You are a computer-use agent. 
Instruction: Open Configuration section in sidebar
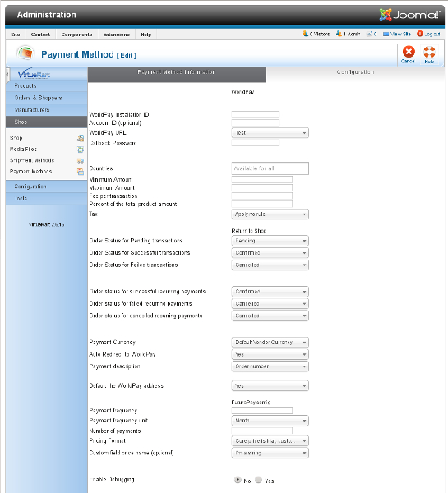(x=46, y=187)
